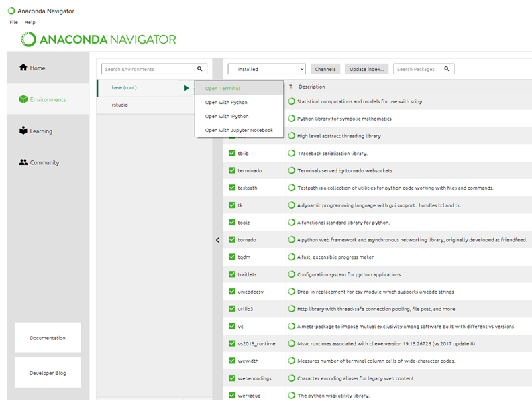
Task: Click the circle icon beside Statistical computations description
Action: click(291, 101)
